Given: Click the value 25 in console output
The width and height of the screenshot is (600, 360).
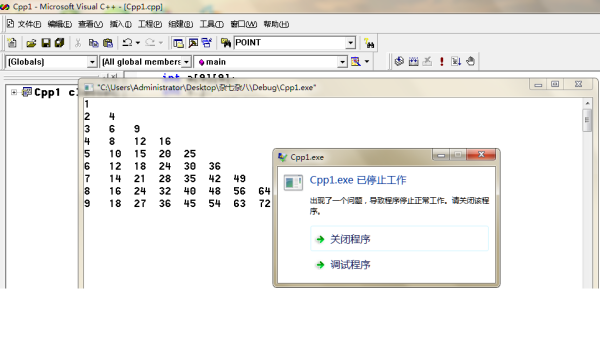Looking at the screenshot, I should tap(190, 154).
